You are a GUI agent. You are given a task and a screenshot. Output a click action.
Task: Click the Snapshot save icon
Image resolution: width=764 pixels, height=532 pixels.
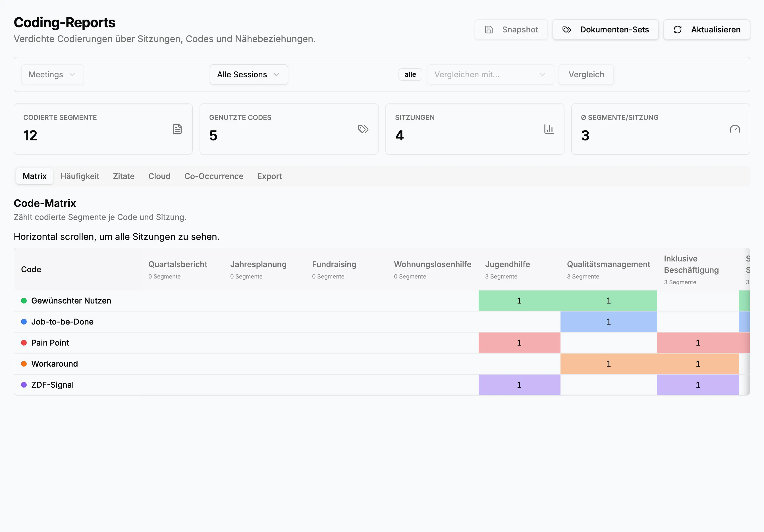pos(489,30)
